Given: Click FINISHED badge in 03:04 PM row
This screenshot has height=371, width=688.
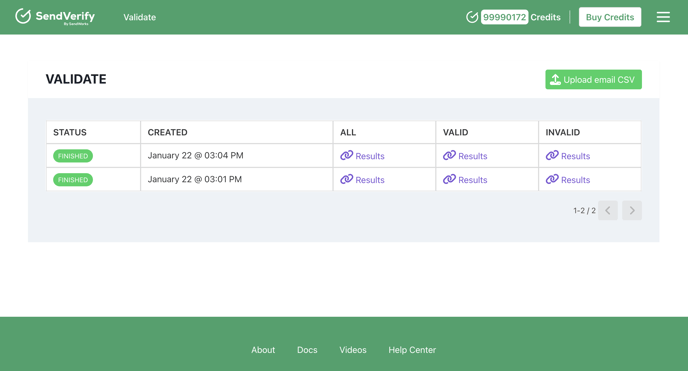Looking at the screenshot, I should tap(73, 156).
